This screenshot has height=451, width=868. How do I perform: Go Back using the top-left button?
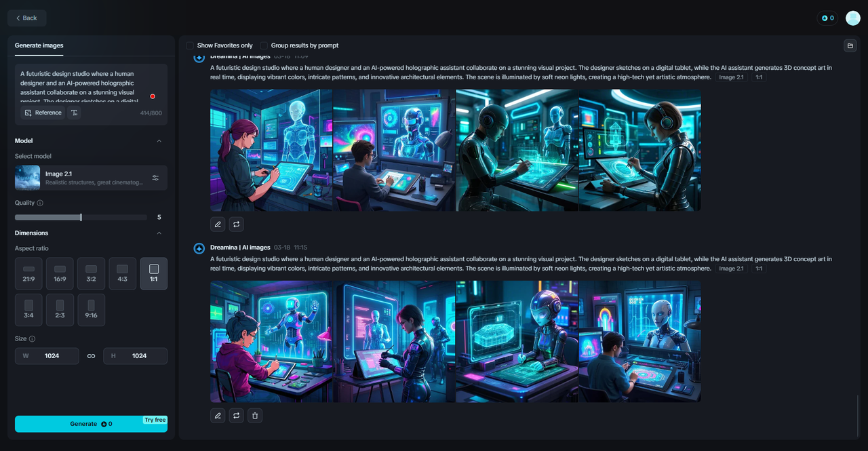click(x=27, y=18)
